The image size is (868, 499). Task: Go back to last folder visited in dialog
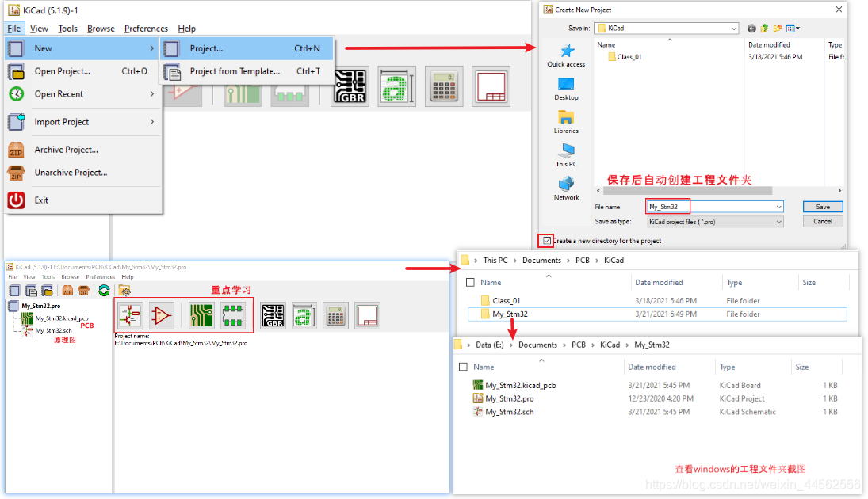pos(751,29)
